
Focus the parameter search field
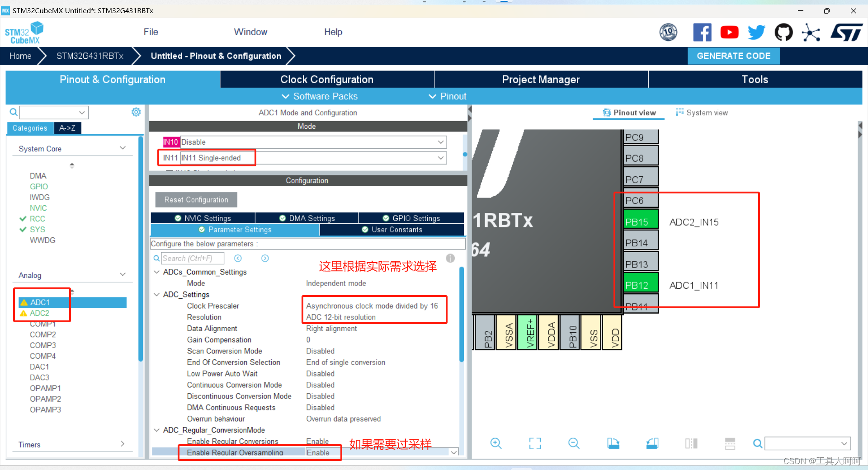click(x=193, y=258)
